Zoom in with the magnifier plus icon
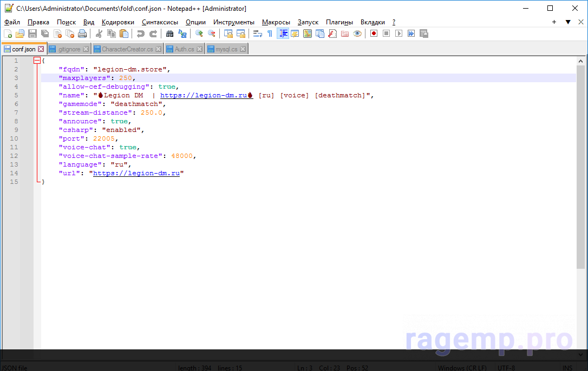Viewport: 588px width, 371px height. click(199, 34)
